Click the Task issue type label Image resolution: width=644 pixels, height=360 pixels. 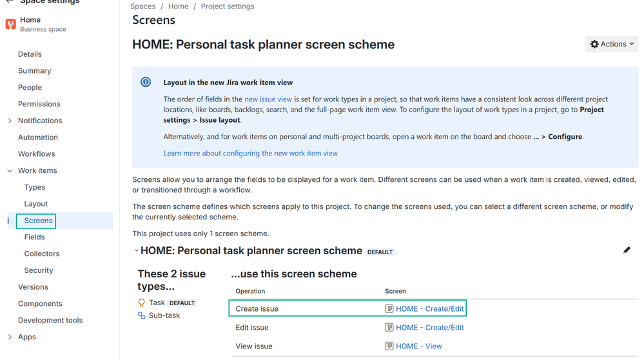click(157, 303)
